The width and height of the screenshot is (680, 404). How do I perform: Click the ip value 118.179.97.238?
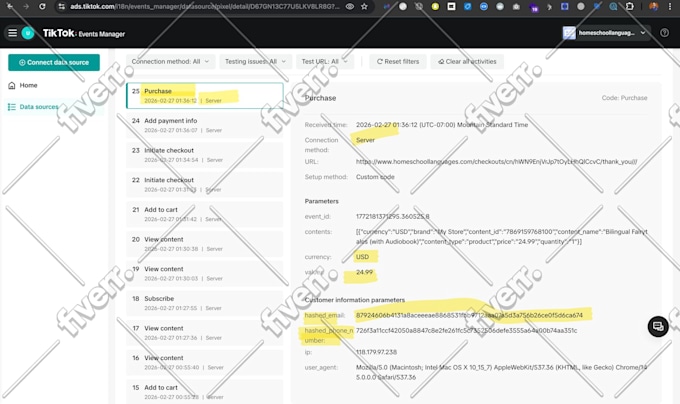376,352
